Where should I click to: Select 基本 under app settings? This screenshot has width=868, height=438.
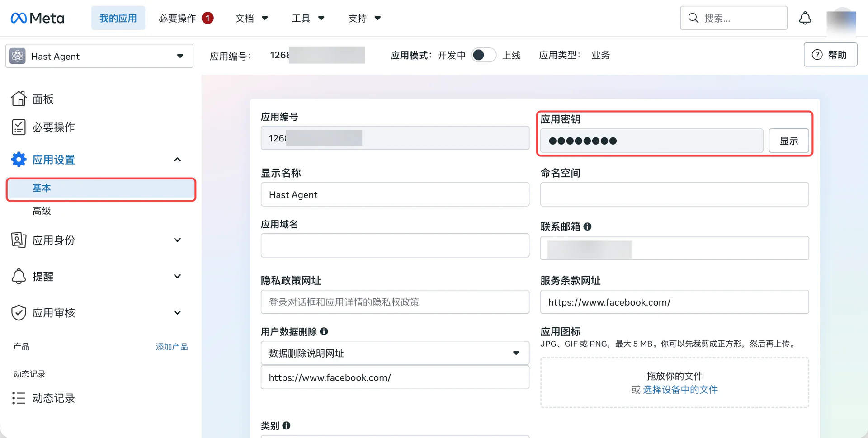click(101, 188)
